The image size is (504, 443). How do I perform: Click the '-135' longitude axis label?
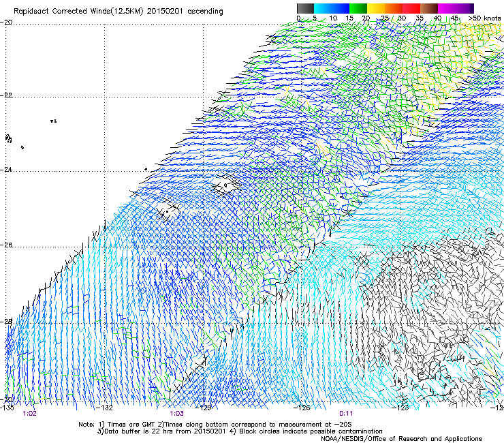pyautogui.click(x=7, y=408)
